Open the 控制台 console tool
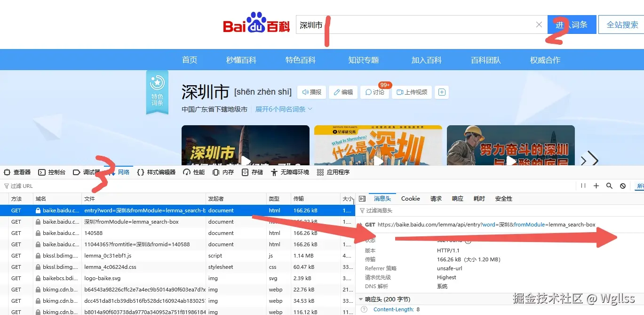 [x=52, y=172]
